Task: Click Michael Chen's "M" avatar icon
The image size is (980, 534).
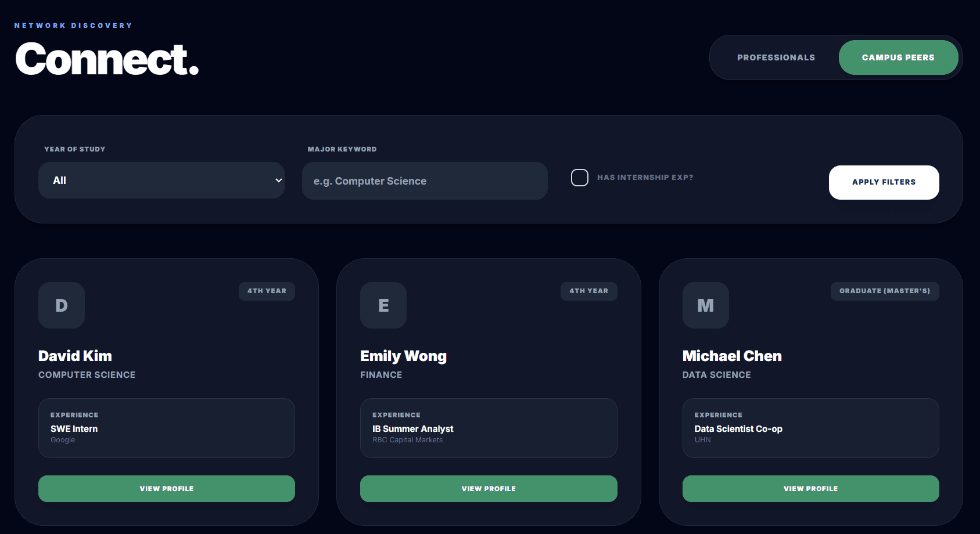Action: point(705,305)
